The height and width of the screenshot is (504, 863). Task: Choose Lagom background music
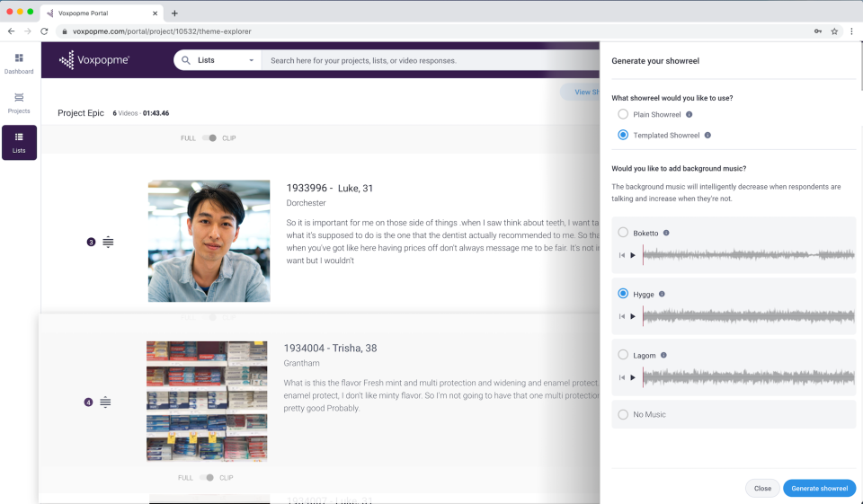tap(623, 355)
